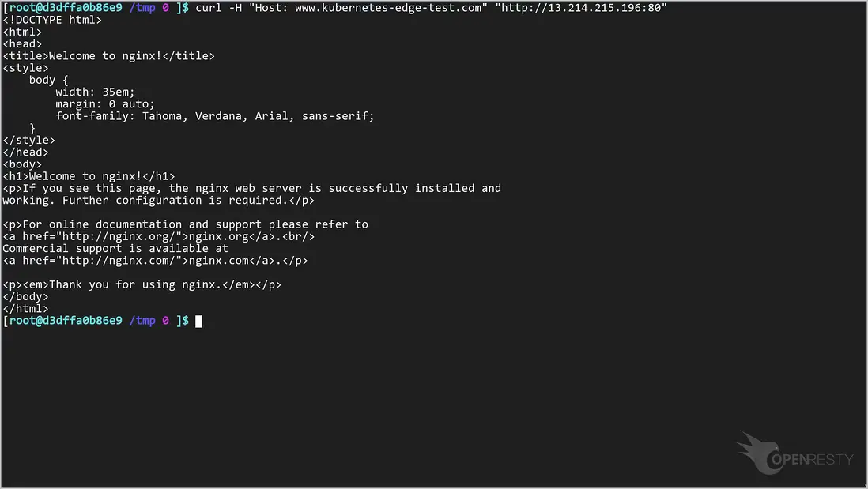868x489 pixels.
Task: Click the /tmp directory in the bottom prompt
Action: (142, 321)
